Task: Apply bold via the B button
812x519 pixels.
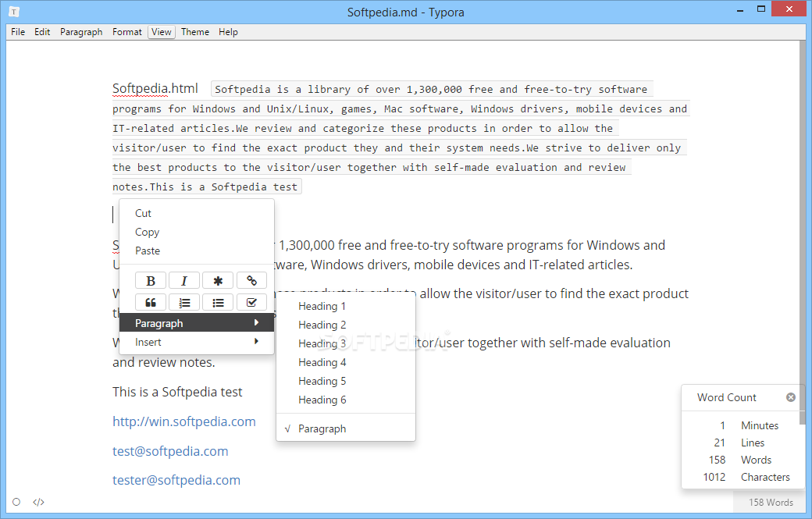Action: click(150, 280)
